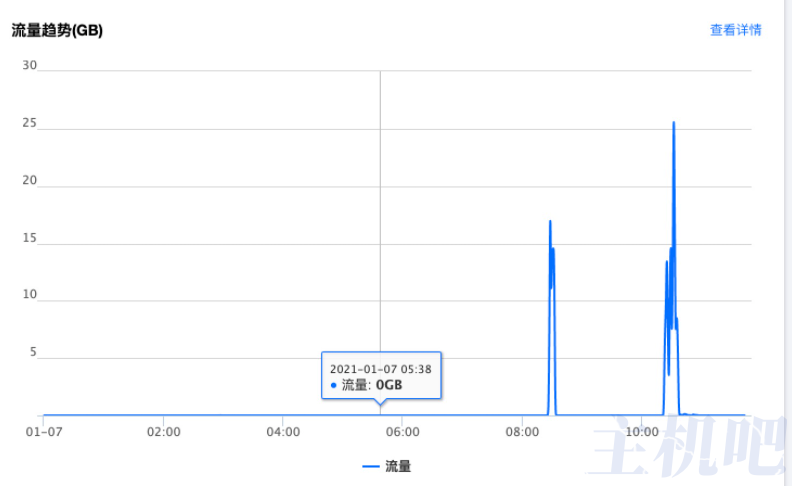Click the tooltip showing 2021-01-07 05:38
792x489 pixels.
point(381,375)
